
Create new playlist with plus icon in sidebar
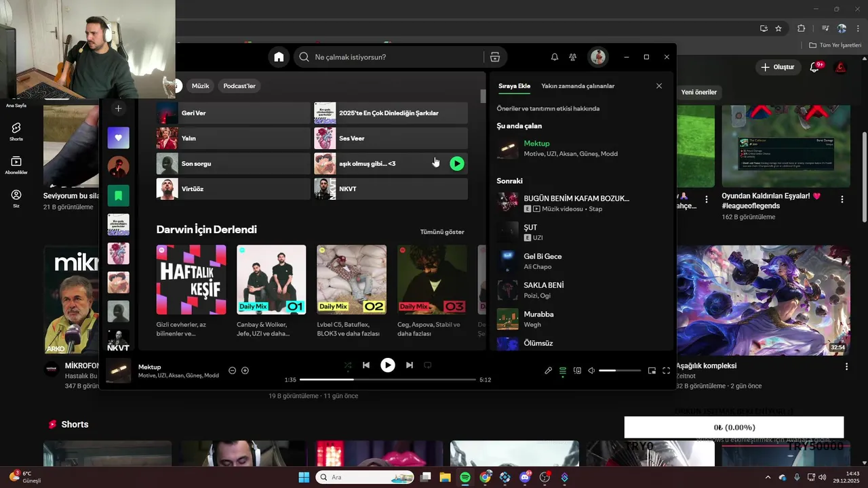point(118,108)
